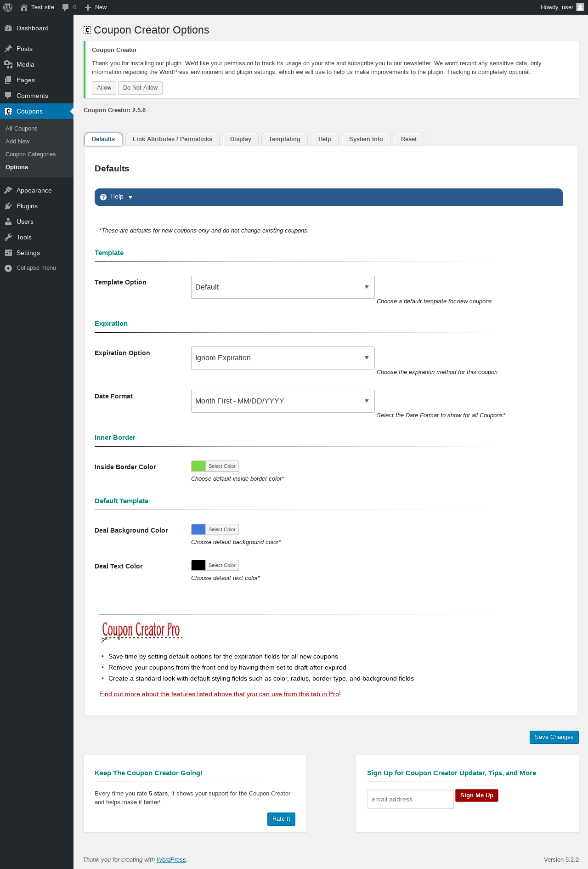Click the Coupon Creator Options title icon
The height and width of the screenshot is (869, 588).
pyautogui.click(x=87, y=30)
